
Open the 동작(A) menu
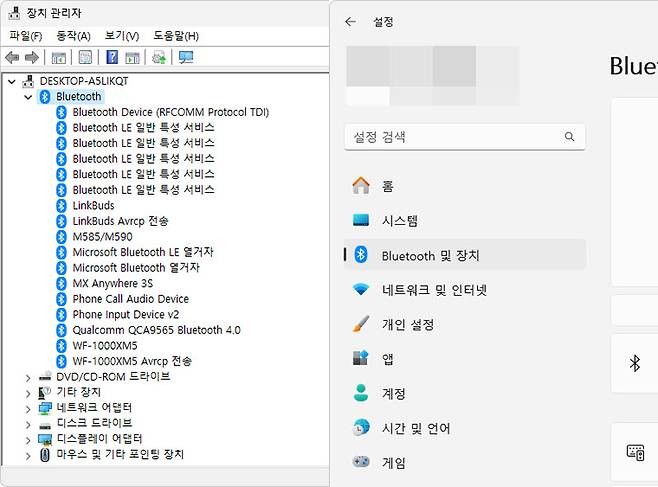pyautogui.click(x=73, y=36)
